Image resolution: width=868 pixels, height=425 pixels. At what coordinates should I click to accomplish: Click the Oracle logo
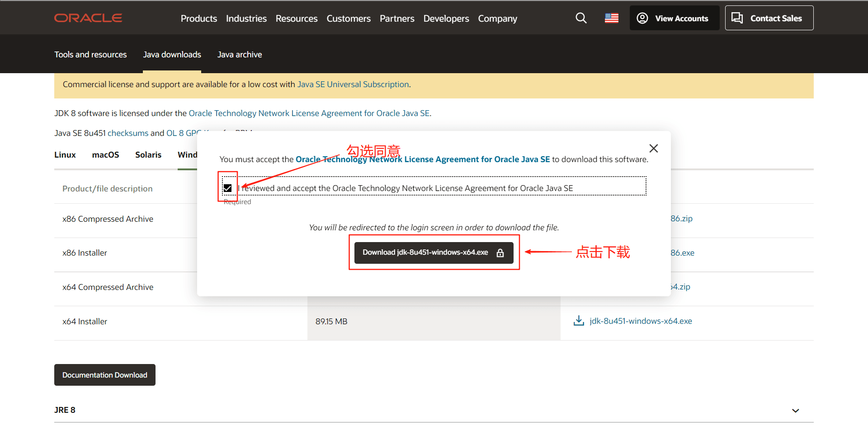pos(88,18)
